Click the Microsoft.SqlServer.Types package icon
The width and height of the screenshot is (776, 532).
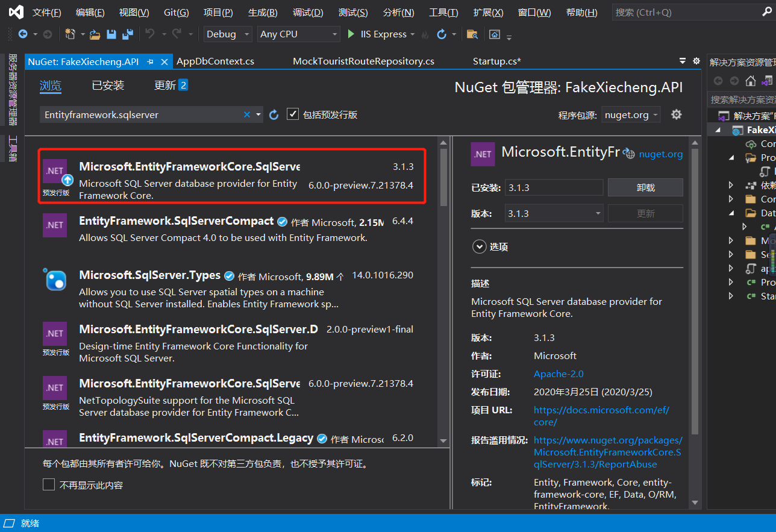pyautogui.click(x=55, y=280)
